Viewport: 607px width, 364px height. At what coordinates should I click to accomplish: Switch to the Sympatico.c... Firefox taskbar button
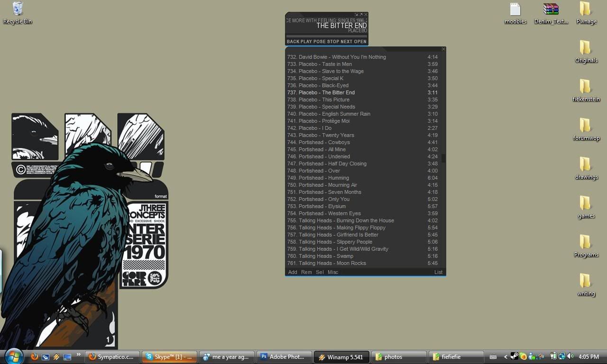pyautogui.click(x=113, y=357)
